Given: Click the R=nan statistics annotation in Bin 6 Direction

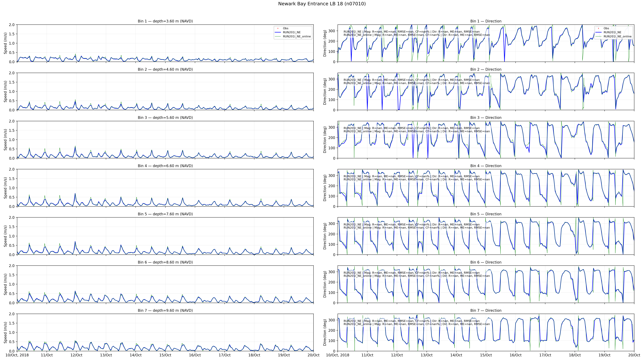Looking at the screenshot, I should click(x=417, y=274).
